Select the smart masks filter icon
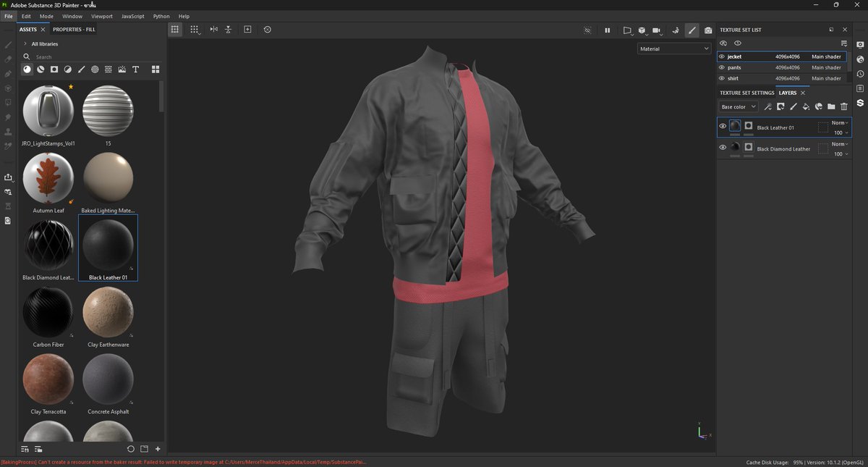 point(54,69)
